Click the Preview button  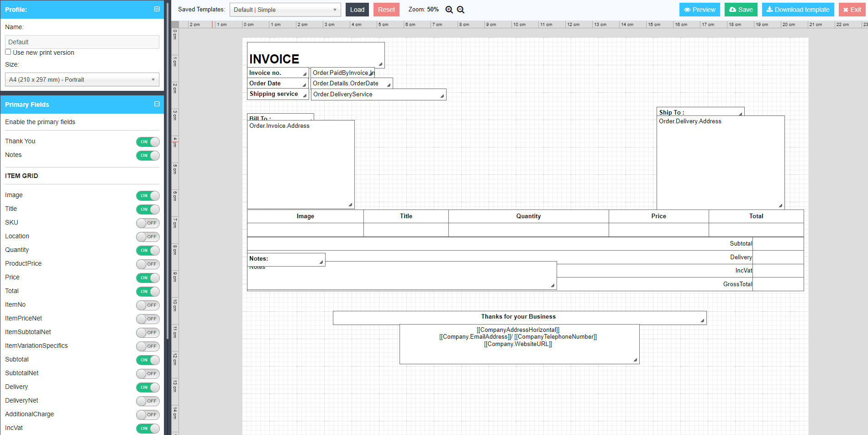(x=700, y=10)
